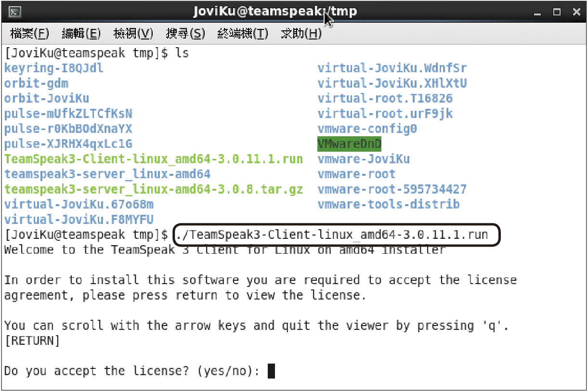
Task: Click virtual-root.T16826 entry
Action: [385, 99]
